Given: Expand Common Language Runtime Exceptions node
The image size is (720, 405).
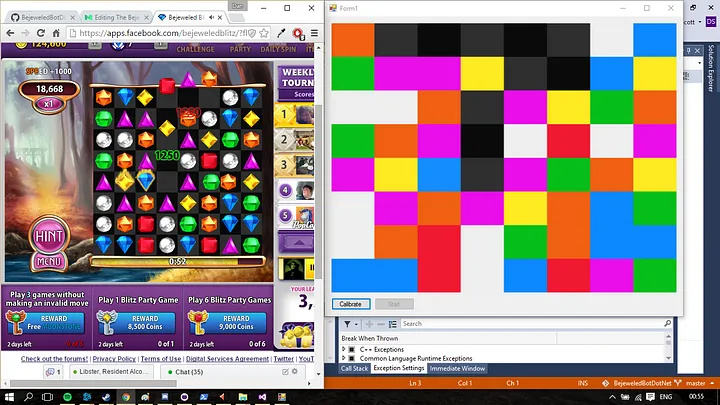Looking at the screenshot, I should pyautogui.click(x=343, y=358).
